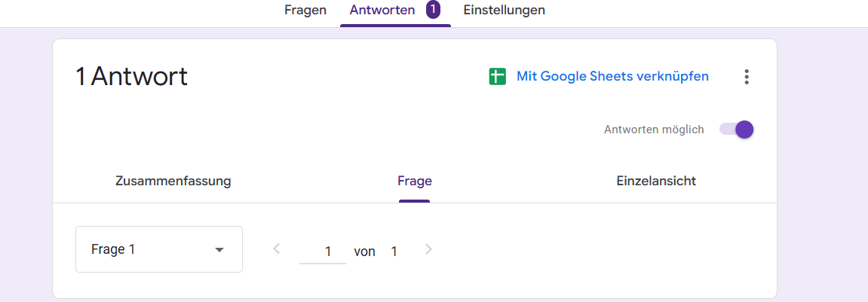Switch to the Antworten tab

(382, 11)
